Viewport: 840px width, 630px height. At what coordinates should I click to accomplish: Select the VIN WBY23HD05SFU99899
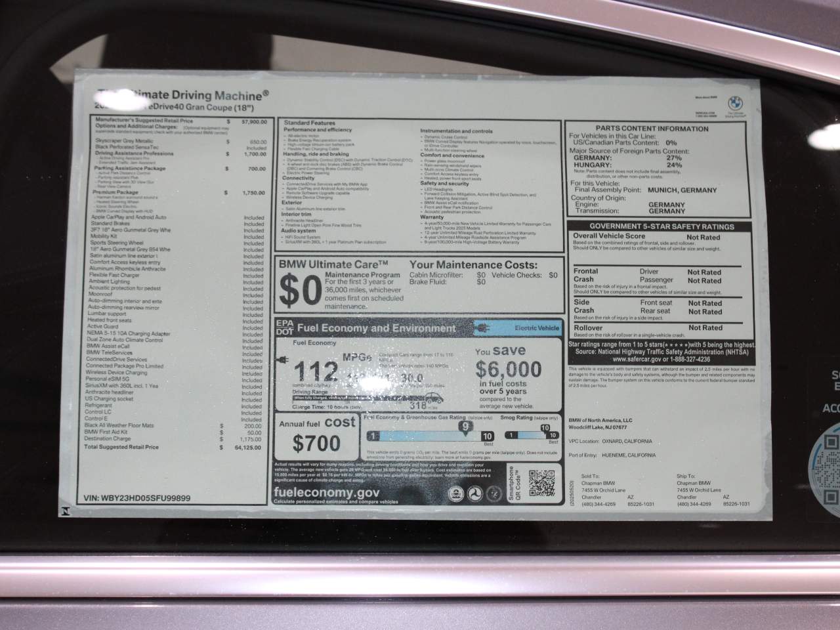pyautogui.click(x=136, y=498)
